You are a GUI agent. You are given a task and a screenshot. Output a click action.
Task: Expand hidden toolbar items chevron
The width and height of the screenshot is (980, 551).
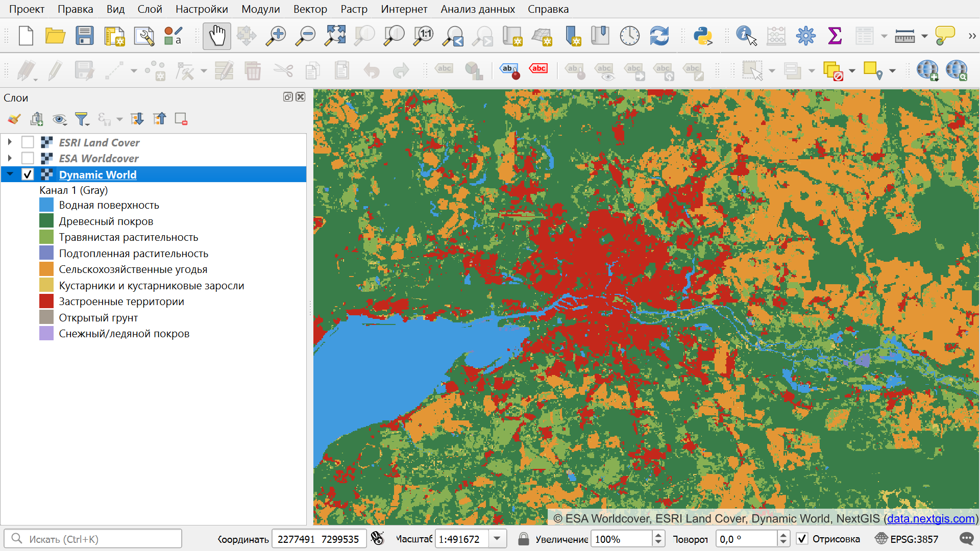click(x=972, y=36)
